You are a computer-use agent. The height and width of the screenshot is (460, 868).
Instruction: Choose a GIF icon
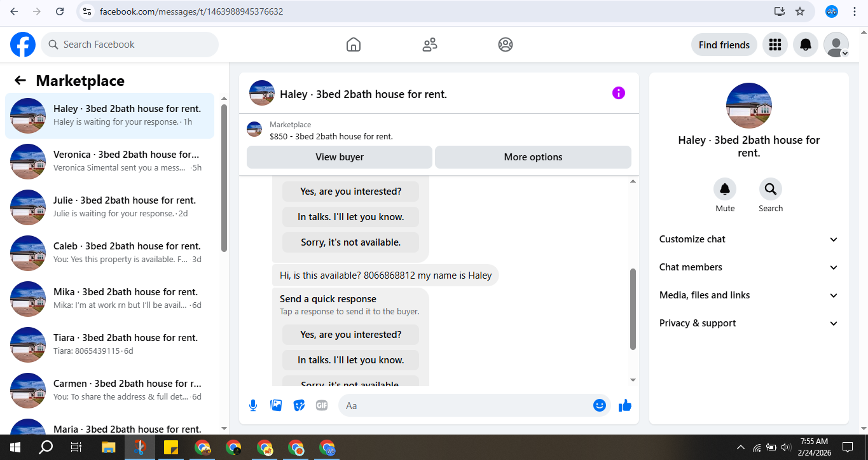point(322,405)
